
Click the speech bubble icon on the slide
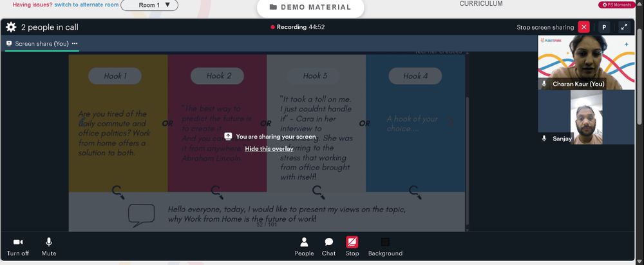point(141,213)
